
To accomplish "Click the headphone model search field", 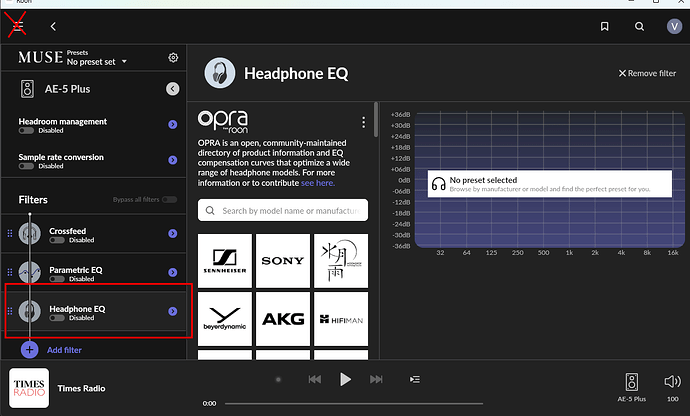I will point(283,210).
